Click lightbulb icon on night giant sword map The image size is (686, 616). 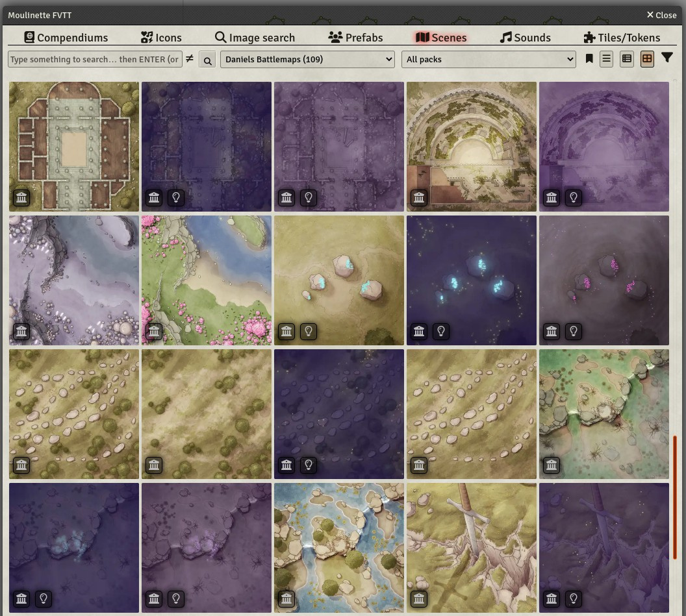click(x=574, y=599)
